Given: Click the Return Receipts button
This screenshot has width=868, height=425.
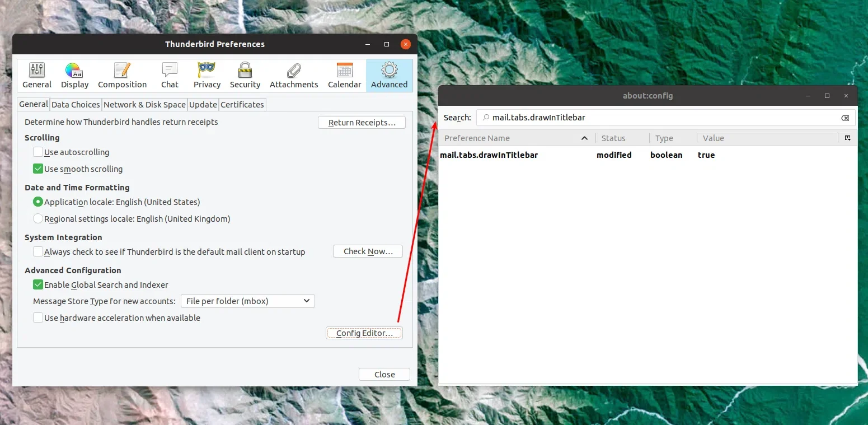Looking at the screenshot, I should point(362,123).
